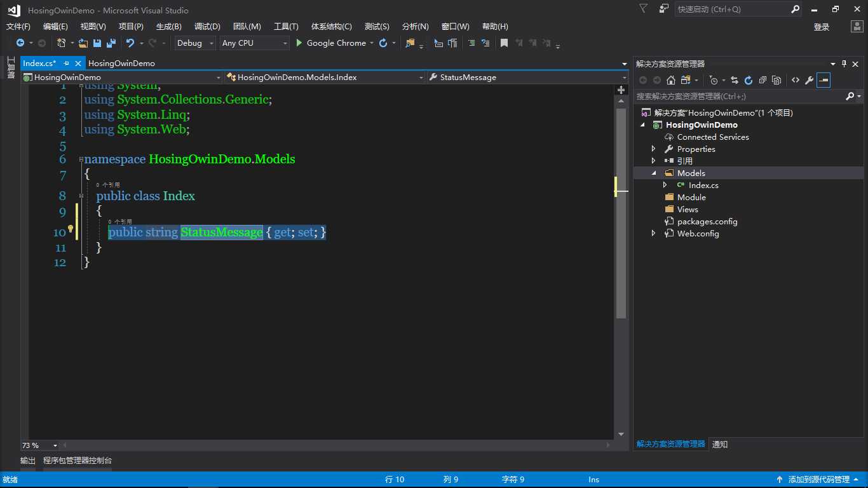The width and height of the screenshot is (868, 488).
Task: Click the browser Refresh icon in toolbar
Action: pos(383,43)
